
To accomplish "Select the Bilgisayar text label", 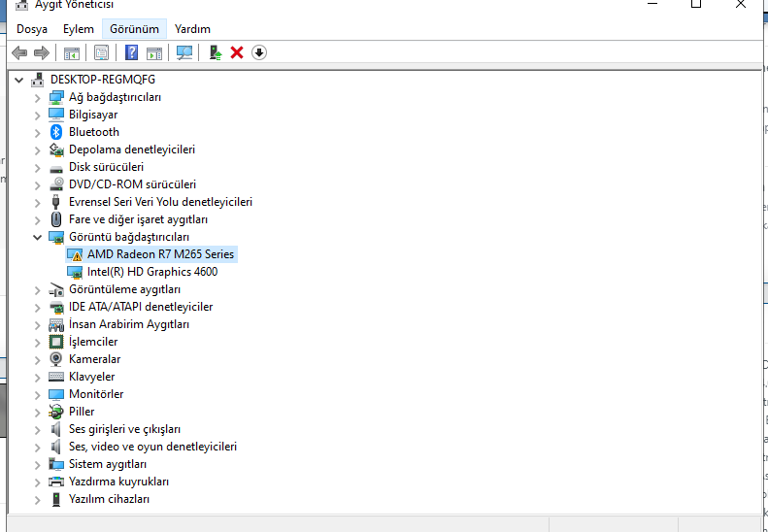I will tap(93, 115).
